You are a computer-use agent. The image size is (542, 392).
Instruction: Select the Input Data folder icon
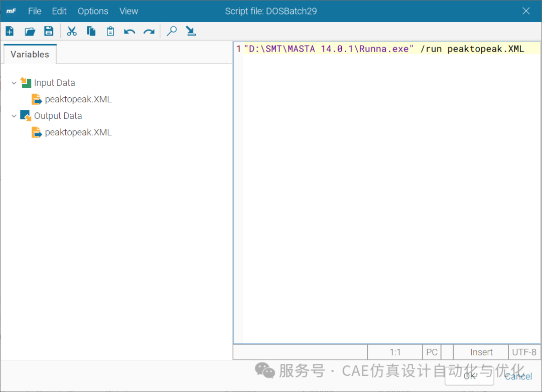26,83
